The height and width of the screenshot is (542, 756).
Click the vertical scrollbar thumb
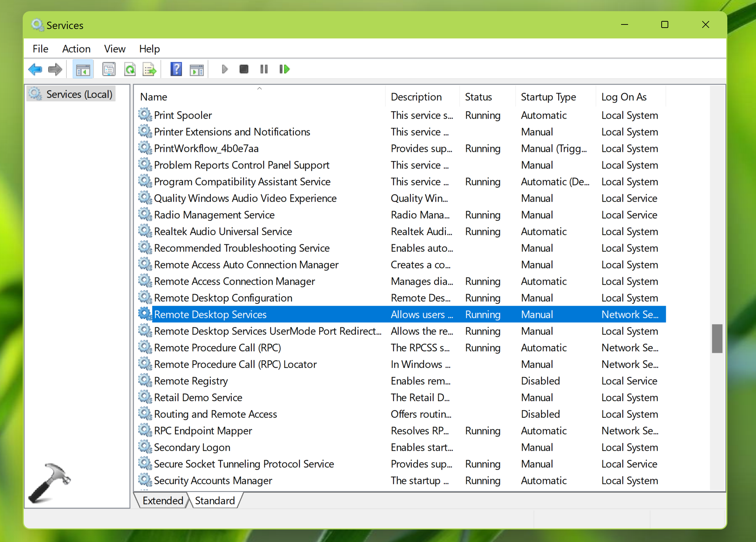tap(717, 338)
